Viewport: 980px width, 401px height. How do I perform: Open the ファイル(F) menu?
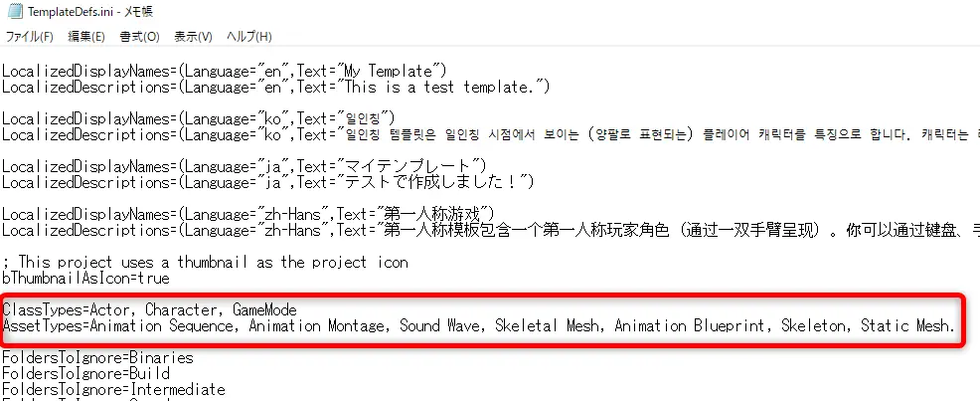[x=29, y=37]
